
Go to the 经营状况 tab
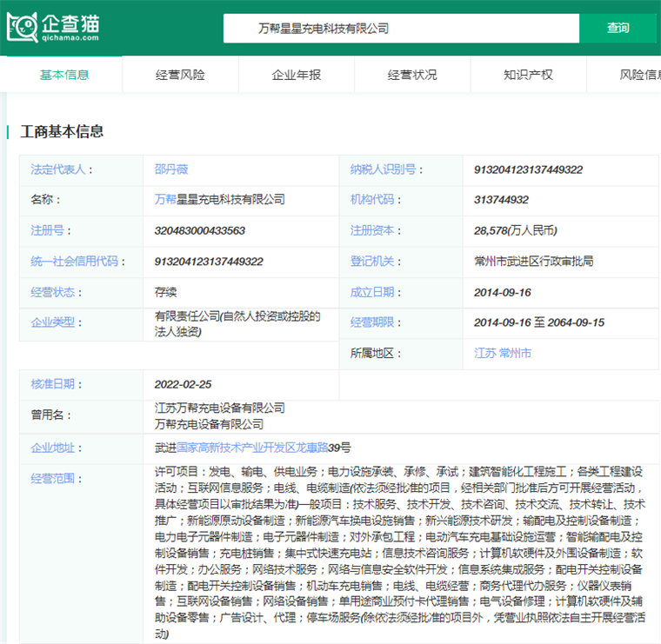412,75
